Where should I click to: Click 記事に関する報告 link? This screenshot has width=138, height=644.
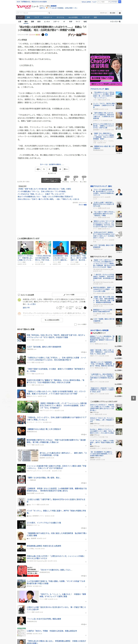pyautogui.click(x=24, y=182)
